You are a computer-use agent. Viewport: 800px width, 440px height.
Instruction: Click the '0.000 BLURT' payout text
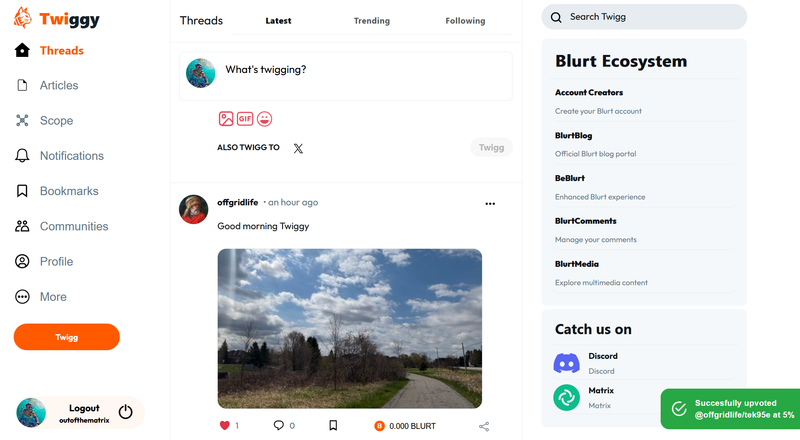click(x=412, y=426)
